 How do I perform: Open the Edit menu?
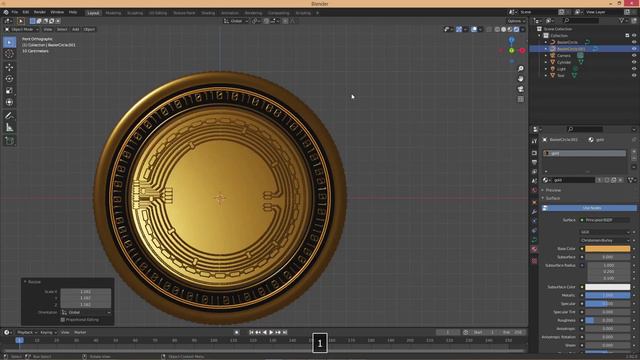(26, 12)
